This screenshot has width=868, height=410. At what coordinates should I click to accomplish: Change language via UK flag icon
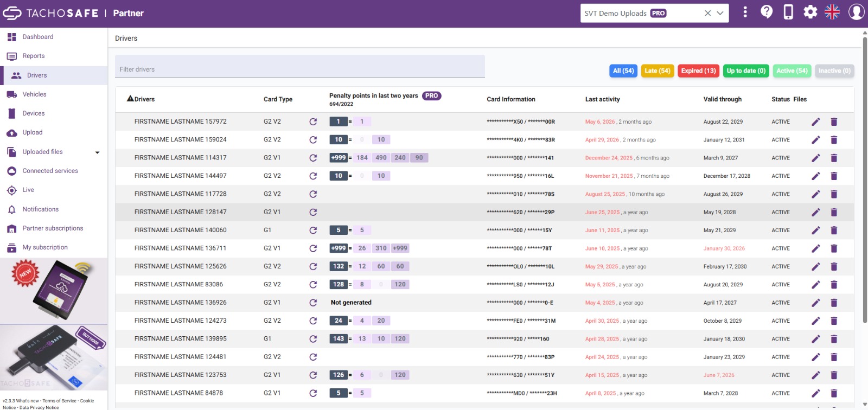coord(832,12)
